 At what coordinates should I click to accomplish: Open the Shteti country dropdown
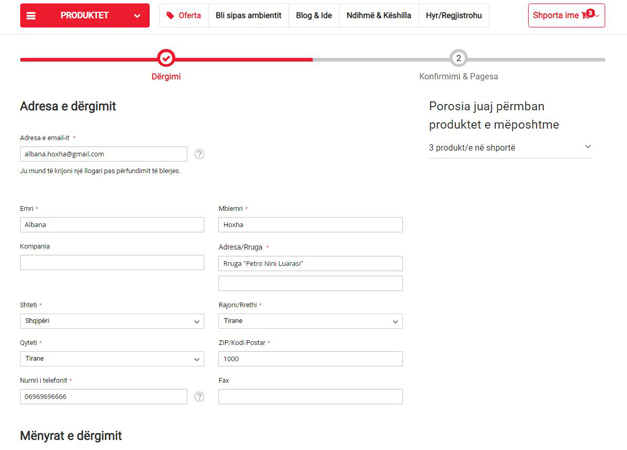pos(112,321)
